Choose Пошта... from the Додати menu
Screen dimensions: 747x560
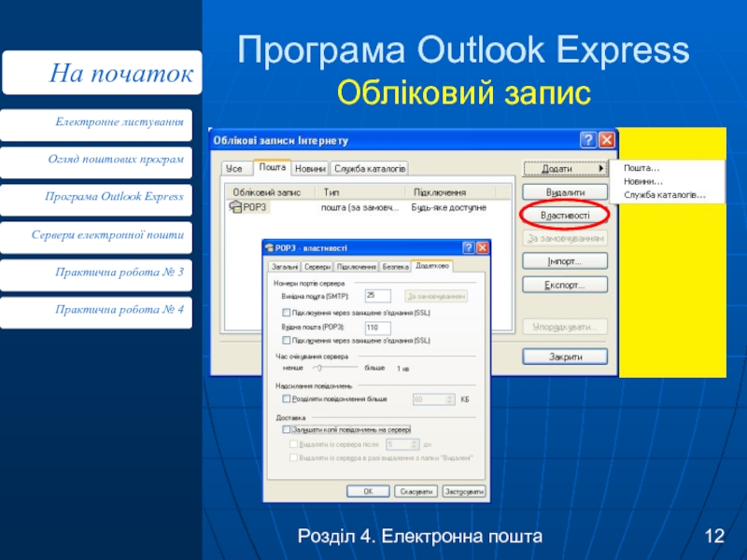tap(641, 168)
